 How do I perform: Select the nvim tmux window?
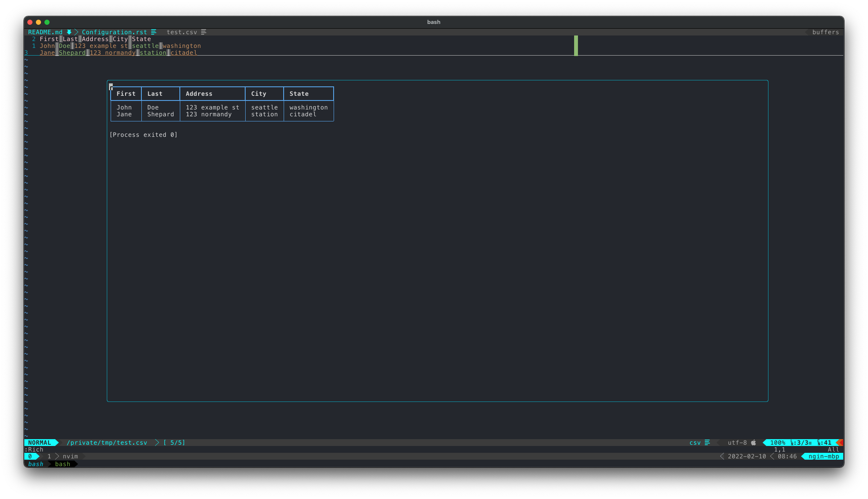click(70, 456)
